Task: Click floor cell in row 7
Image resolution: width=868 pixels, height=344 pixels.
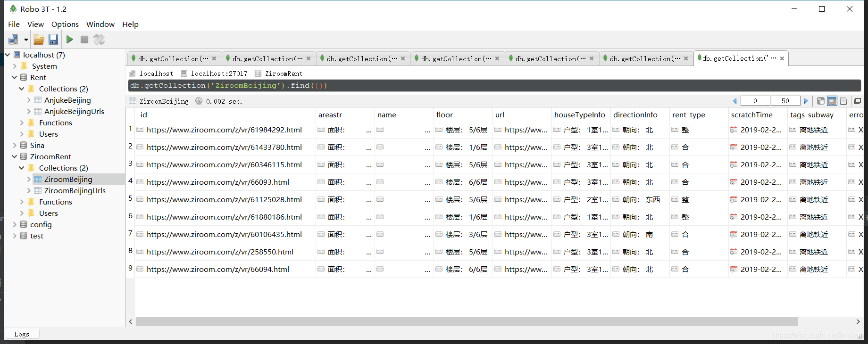Action: [463, 234]
